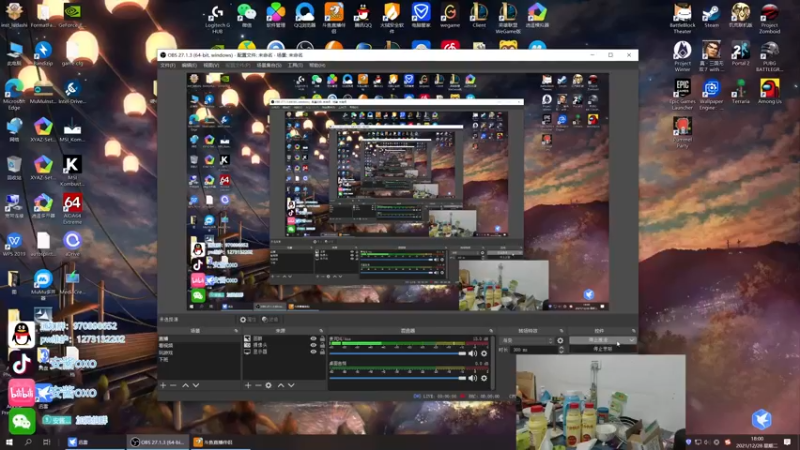Open the Help menu in OBS

pyautogui.click(x=317, y=65)
